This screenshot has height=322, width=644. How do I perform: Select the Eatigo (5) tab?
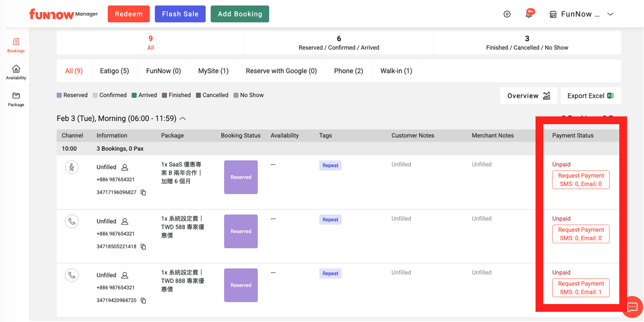click(x=114, y=71)
